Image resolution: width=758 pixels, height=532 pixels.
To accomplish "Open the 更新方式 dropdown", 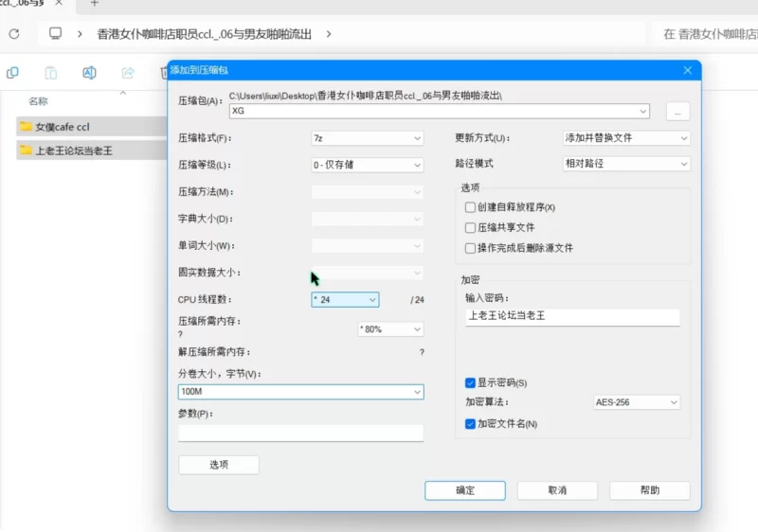I will (626, 138).
